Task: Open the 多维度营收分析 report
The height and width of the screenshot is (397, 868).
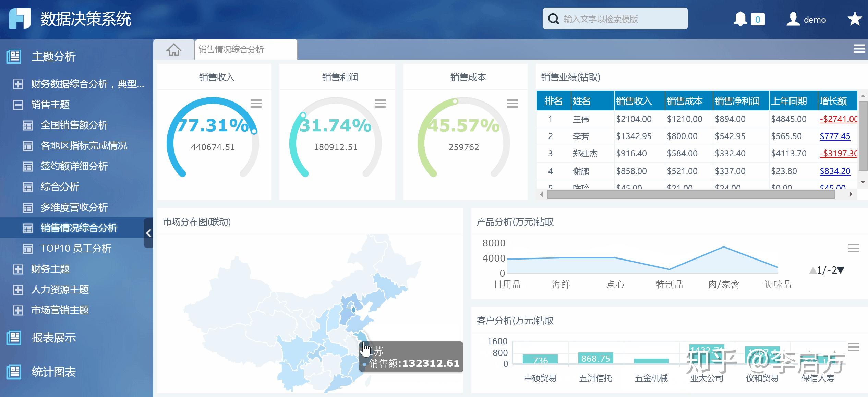Action: pyautogui.click(x=74, y=207)
